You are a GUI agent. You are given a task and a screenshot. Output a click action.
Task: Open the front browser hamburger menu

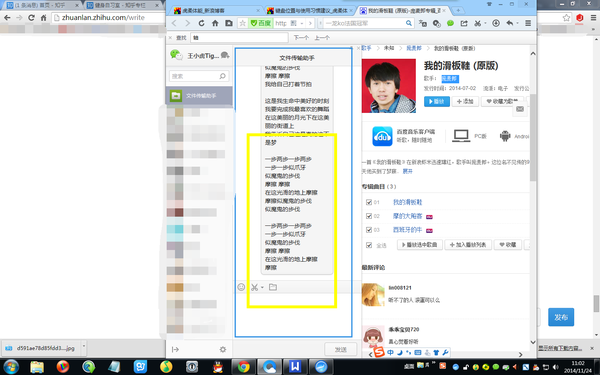point(528,23)
